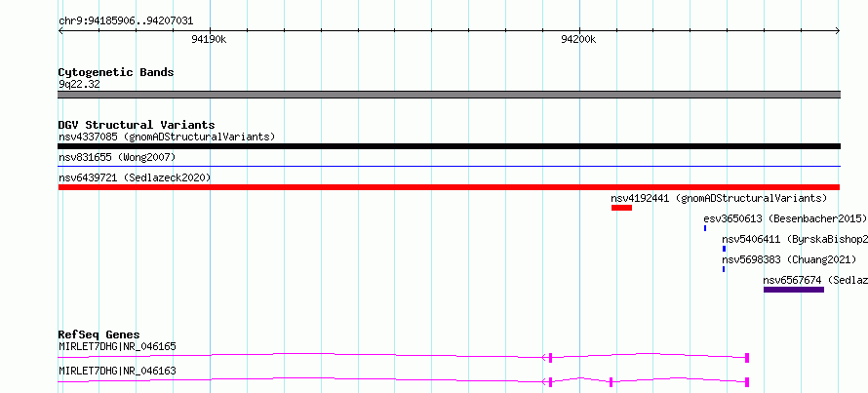Click the DGV Structural Variants track heading
Viewport: 868px width, 393px height.
tap(137, 125)
